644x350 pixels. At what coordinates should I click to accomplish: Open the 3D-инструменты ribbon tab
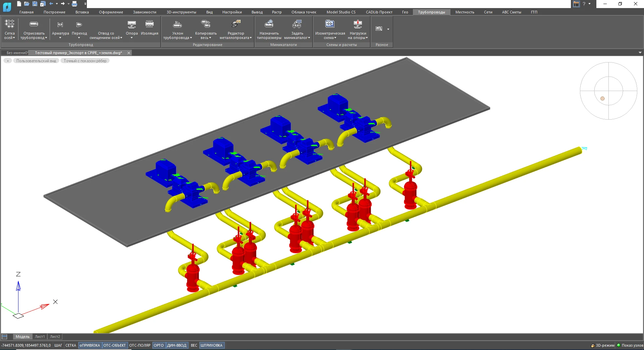(181, 12)
